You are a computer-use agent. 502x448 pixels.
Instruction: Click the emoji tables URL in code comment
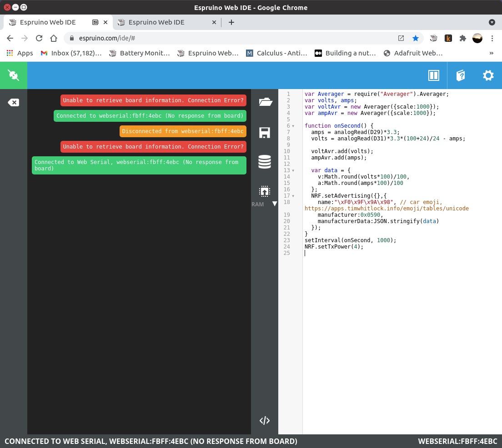387,208
